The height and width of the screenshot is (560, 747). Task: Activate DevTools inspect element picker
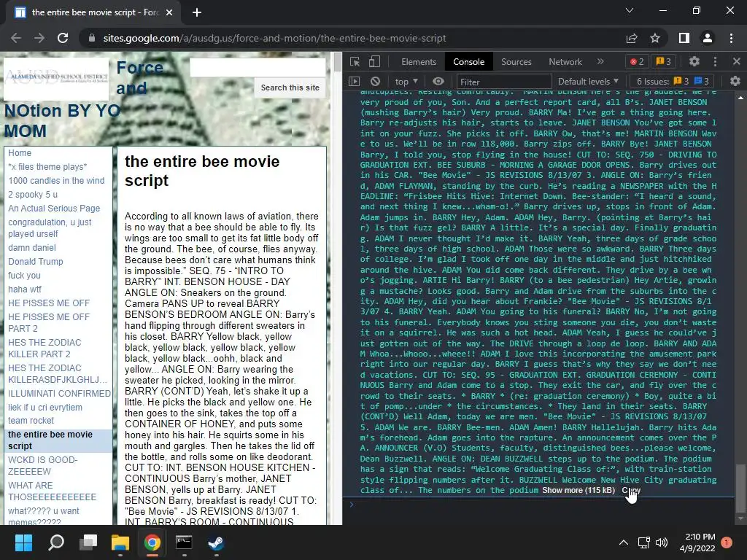(355, 62)
